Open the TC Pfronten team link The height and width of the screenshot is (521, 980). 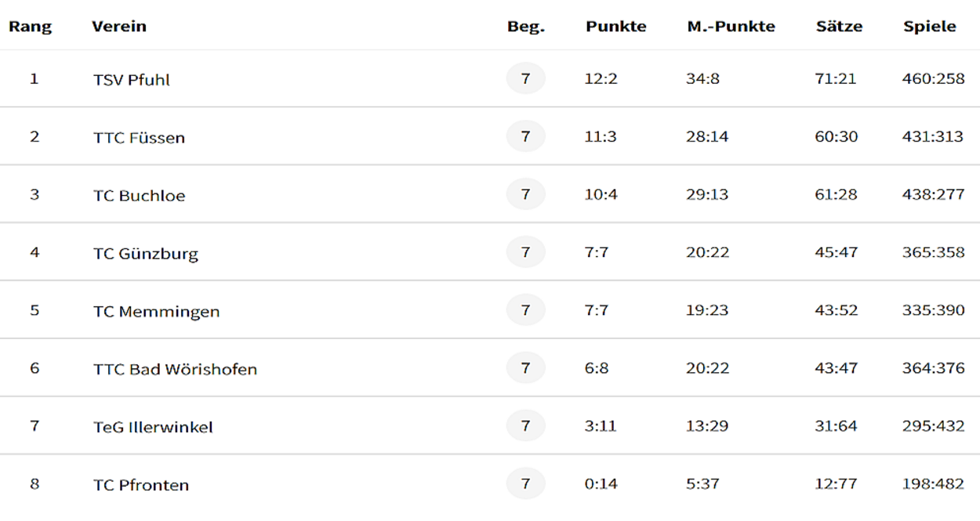click(x=141, y=485)
